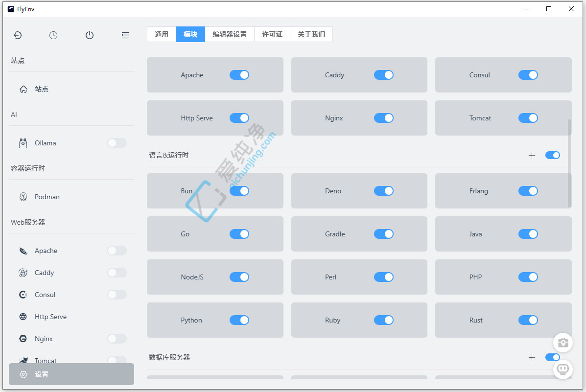Click the power button icon
This screenshot has width=586, height=392.
point(89,35)
